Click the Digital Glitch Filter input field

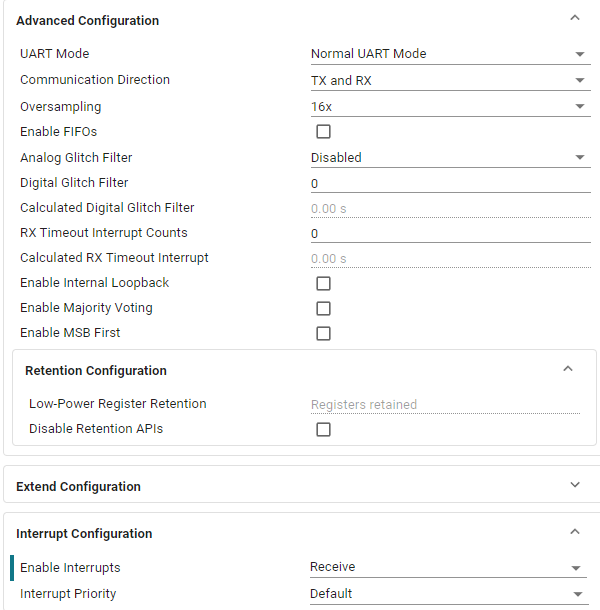(449, 184)
